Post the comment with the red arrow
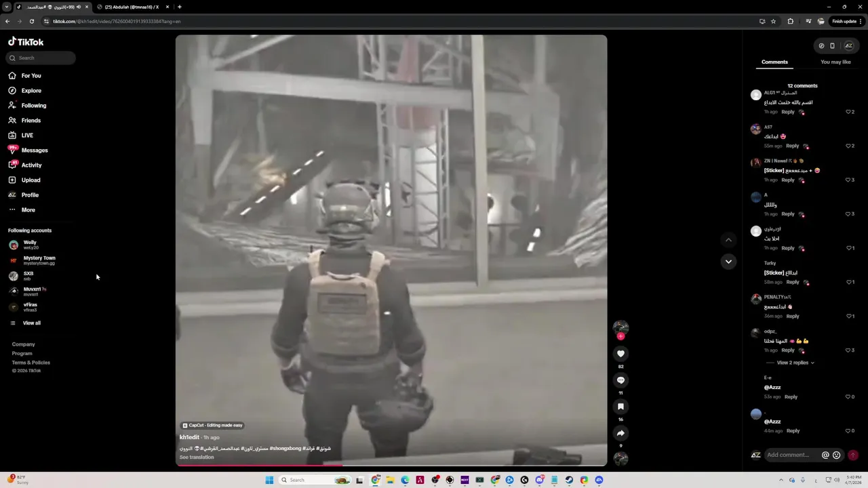 pos(853,455)
